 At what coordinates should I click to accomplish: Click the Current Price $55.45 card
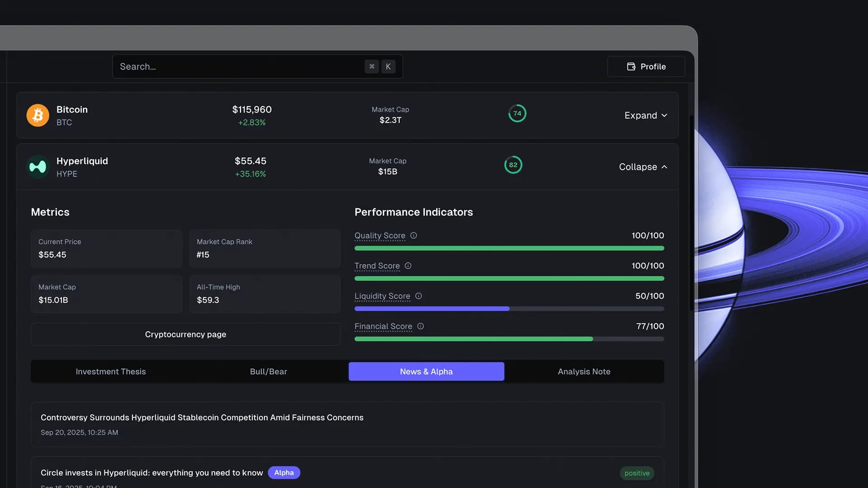point(106,249)
